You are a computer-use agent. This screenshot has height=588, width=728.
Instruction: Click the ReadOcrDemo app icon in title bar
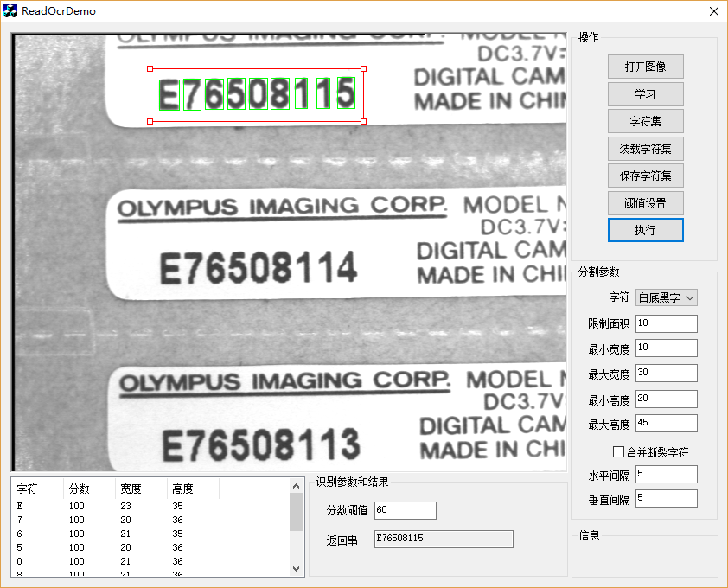(11, 11)
